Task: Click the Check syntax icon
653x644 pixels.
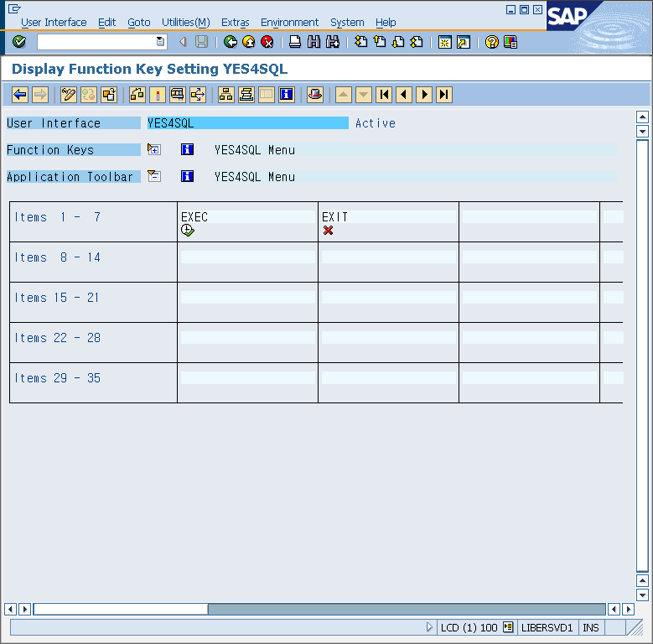Action: [137, 95]
